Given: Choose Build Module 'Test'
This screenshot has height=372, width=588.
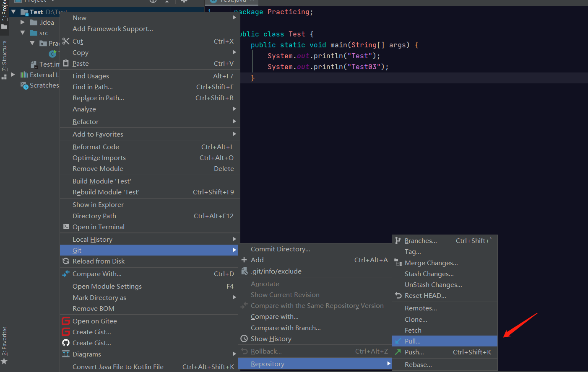Looking at the screenshot, I should click(150, 181).
